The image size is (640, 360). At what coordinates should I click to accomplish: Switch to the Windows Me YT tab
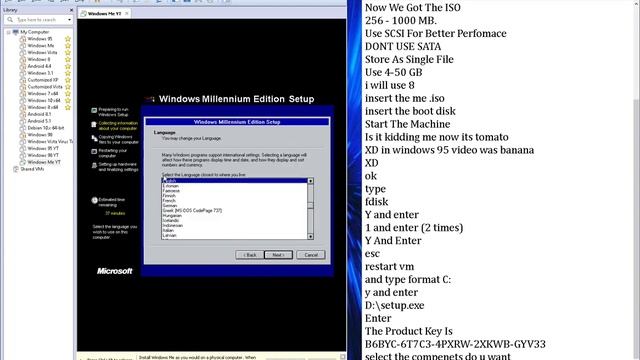(x=104, y=13)
